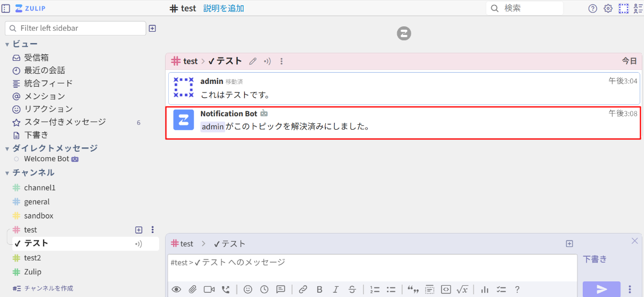Expand compose box plus icon

569,244
